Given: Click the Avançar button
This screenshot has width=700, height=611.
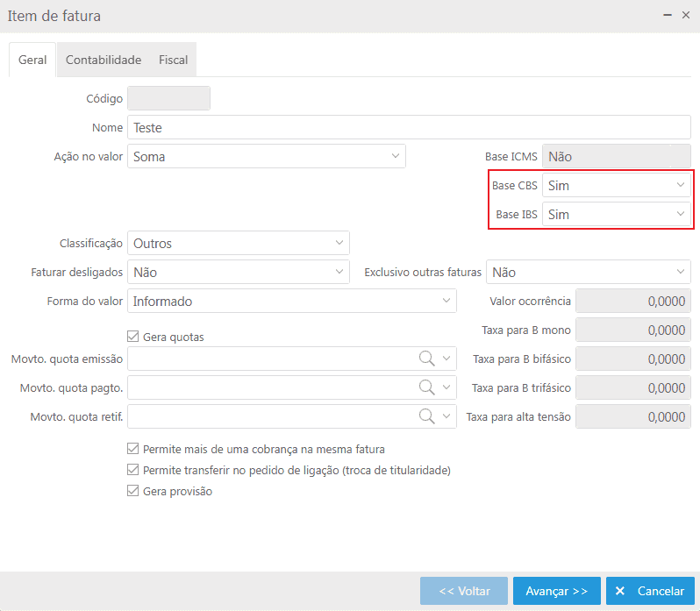Looking at the screenshot, I should point(556,591).
